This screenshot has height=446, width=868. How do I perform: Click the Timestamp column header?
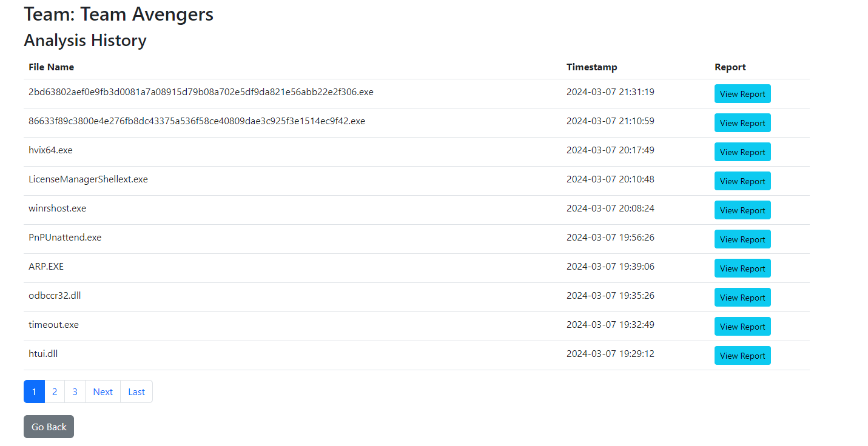pyautogui.click(x=591, y=67)
